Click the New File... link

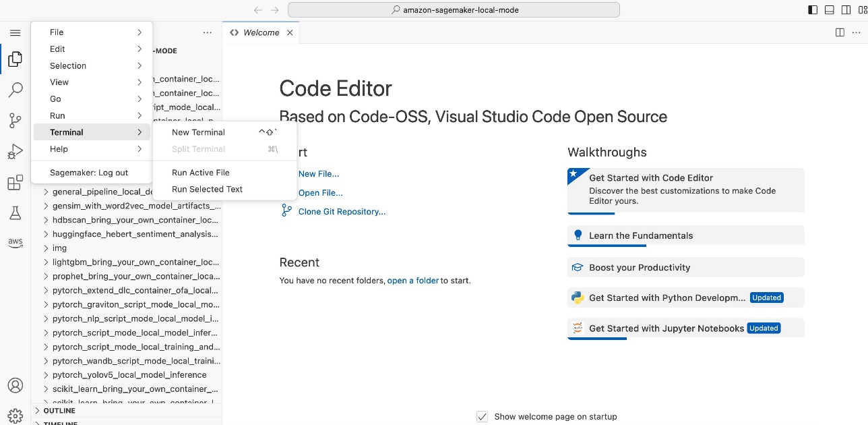point(318,174)
